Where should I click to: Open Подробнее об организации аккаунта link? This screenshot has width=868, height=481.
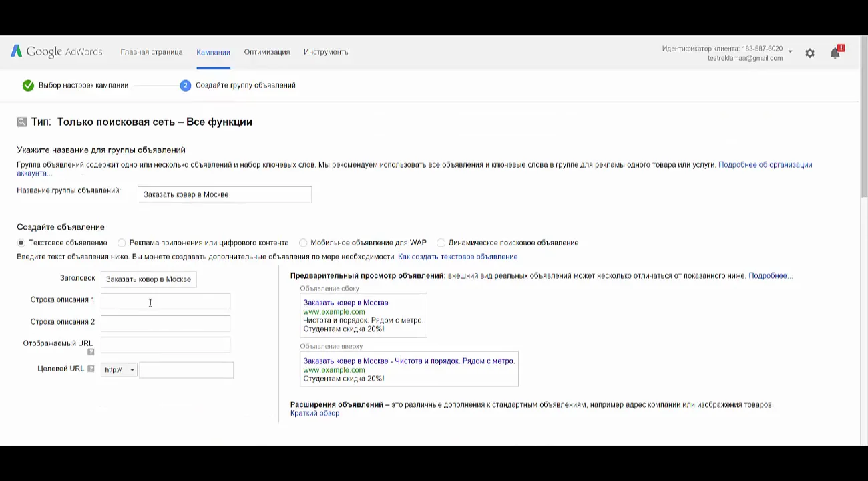pyautogui.click(x=765, y=165)
